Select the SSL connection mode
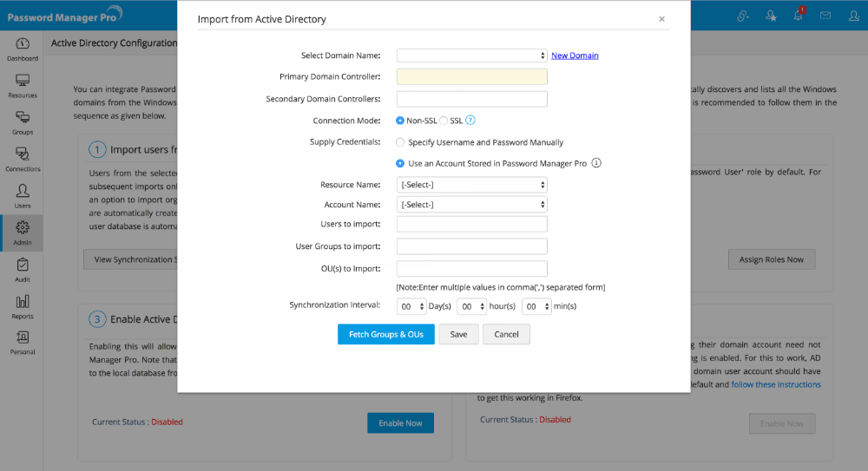 point(444,121)
